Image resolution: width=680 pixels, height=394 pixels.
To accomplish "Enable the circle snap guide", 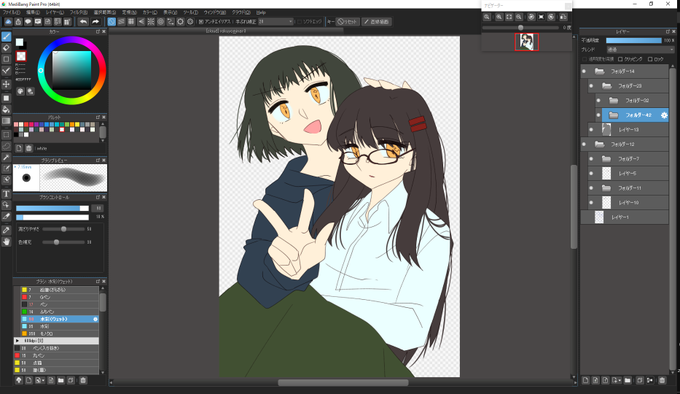I will point(160,21).
